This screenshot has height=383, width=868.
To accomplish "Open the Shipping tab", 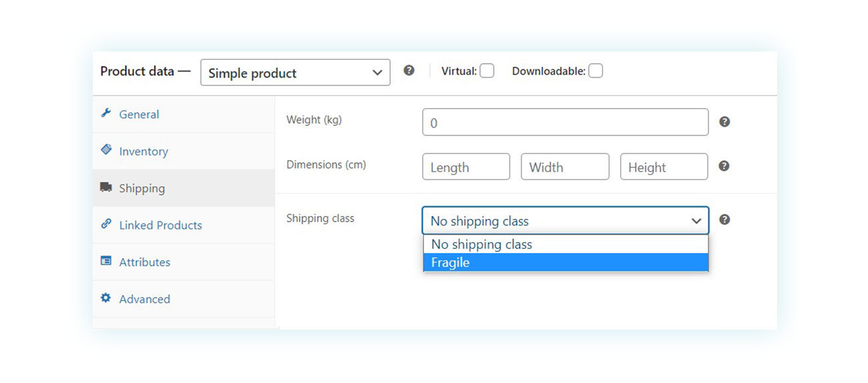I will pos(184,188).
